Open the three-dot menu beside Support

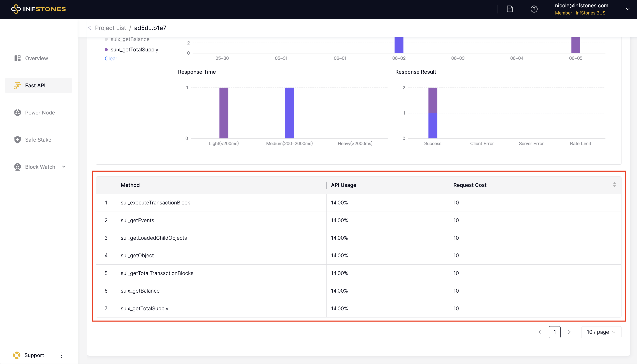[x=62, y=355]
